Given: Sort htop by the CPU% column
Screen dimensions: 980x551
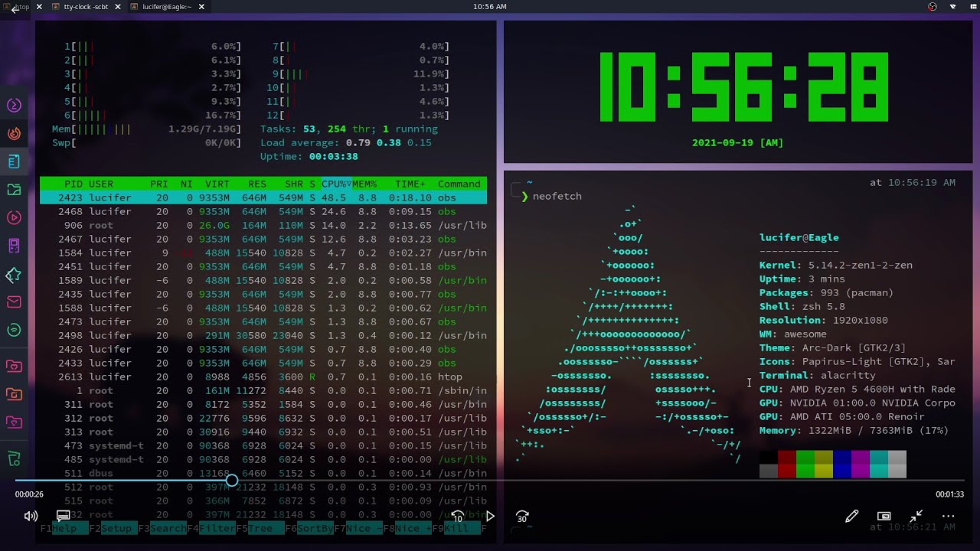Looking at the screenshot, I should point(336,184).
